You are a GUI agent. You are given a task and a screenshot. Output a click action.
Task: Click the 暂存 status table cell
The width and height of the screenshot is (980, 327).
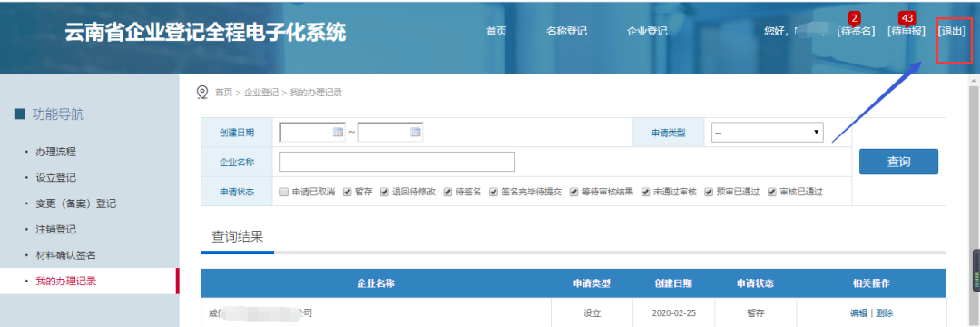(x=755, y=313)
